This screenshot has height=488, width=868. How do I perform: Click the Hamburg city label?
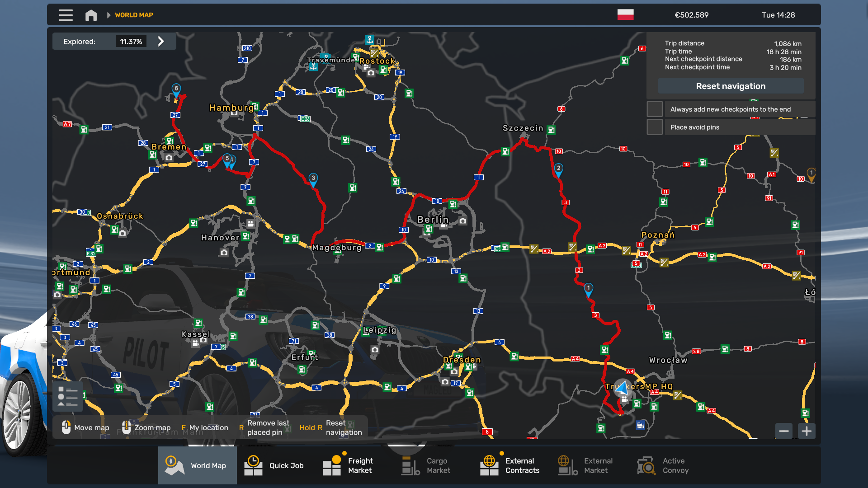pos(231,108)
